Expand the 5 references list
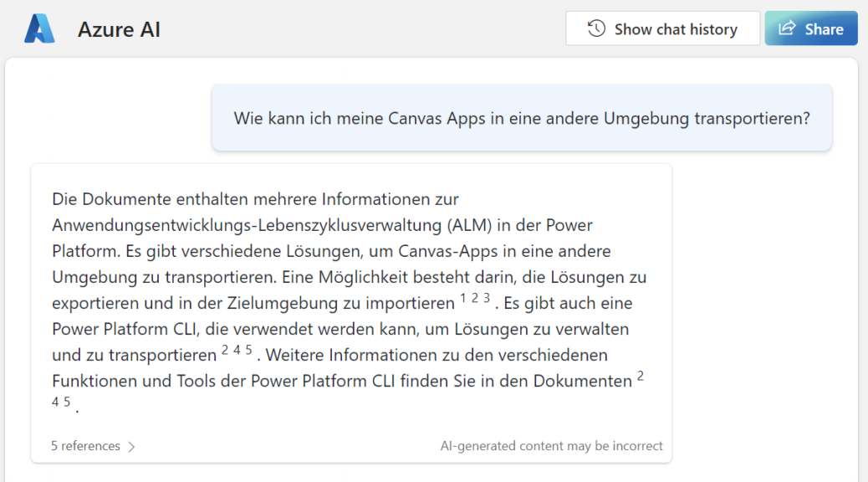The width and height of the screenshot is (868, 482). 85,447
